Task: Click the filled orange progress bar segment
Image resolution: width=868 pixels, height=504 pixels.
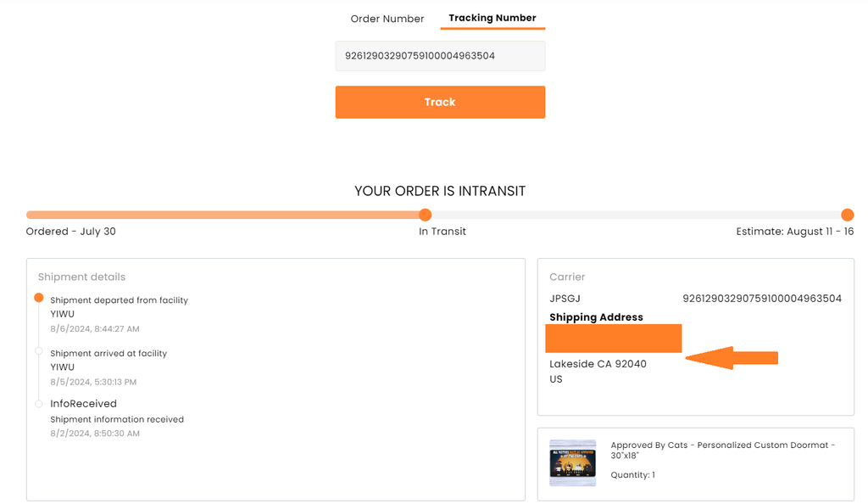Action: pyautogui.click(x=225, y=215)
